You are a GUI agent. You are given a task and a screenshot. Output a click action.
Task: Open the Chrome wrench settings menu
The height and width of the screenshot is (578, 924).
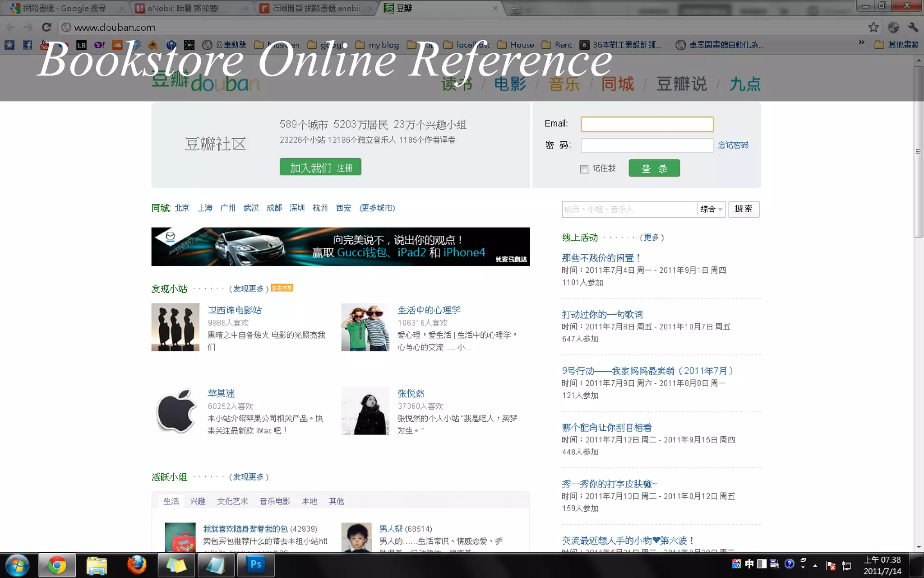pyautogui.click(x=913, y=27)
